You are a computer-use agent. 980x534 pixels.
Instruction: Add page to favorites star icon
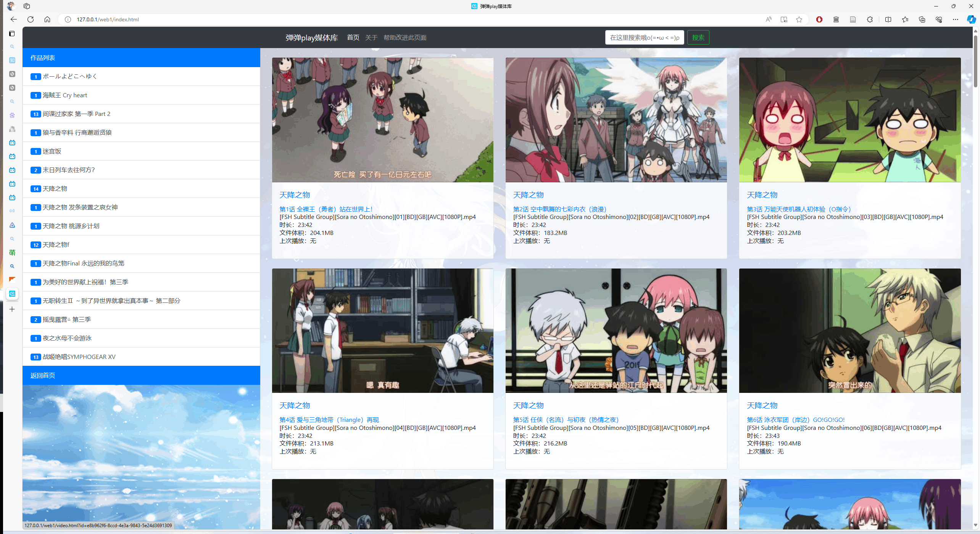(x=799, y=19)
